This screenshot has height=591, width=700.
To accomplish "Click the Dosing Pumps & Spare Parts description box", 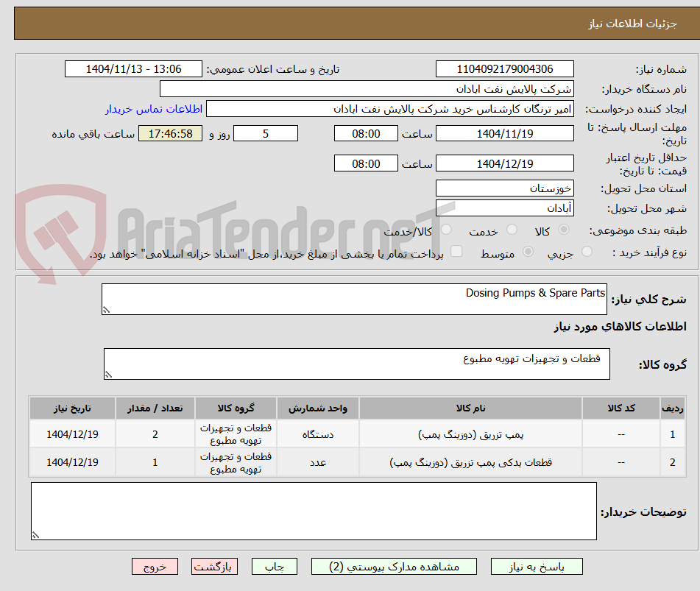I will [x=354, y=299].
